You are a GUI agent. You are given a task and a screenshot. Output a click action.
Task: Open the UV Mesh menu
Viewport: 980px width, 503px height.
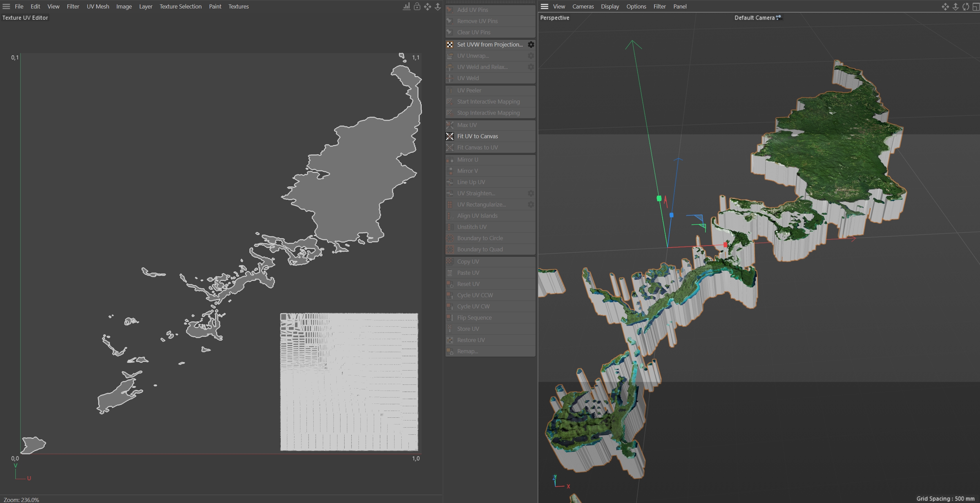[98, 6]
